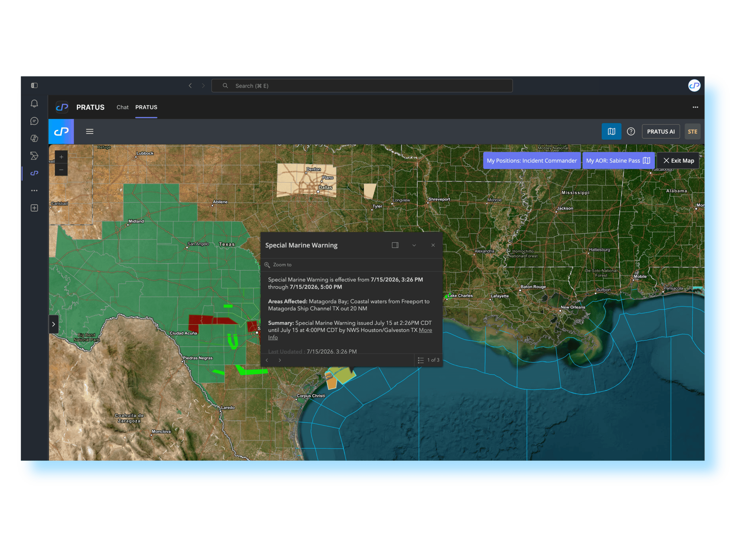Click the Lake Charles map label
747x560 pixels.
click(460, 296)
